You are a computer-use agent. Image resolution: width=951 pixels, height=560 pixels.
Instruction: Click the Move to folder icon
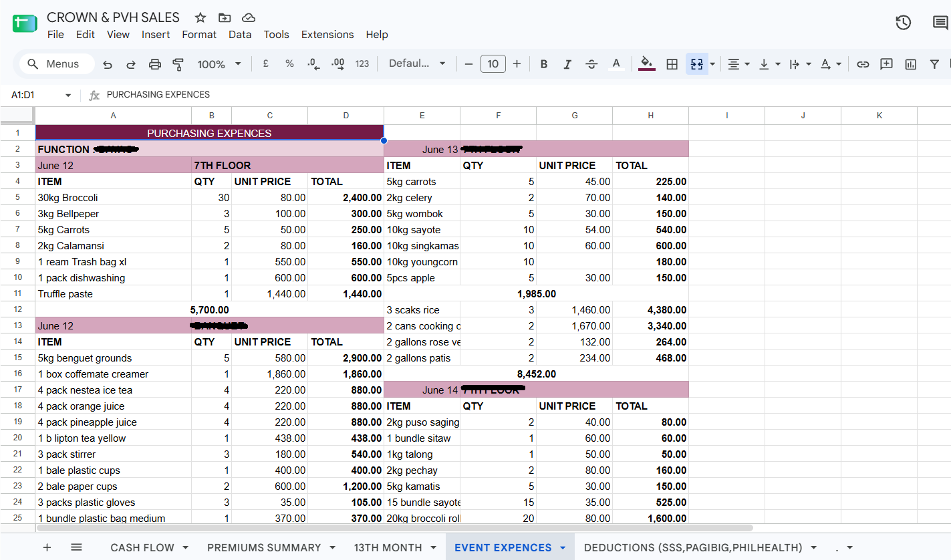(x=225, y=18)
